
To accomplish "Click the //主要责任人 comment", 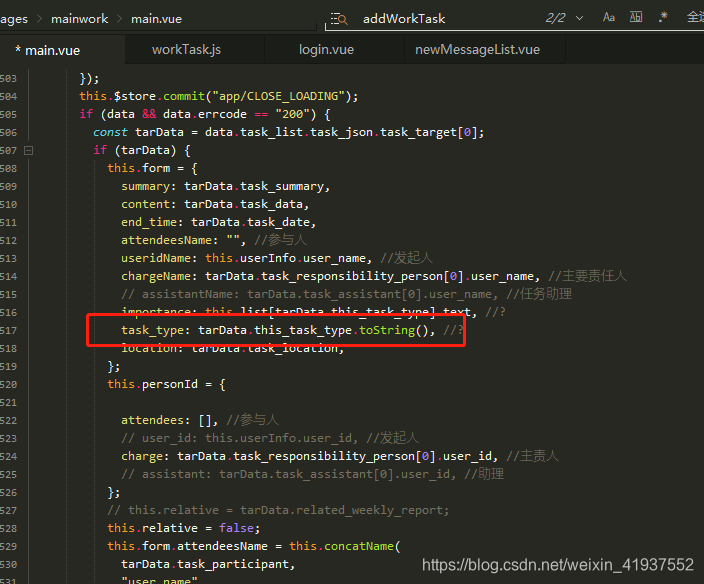I will 587,276.
